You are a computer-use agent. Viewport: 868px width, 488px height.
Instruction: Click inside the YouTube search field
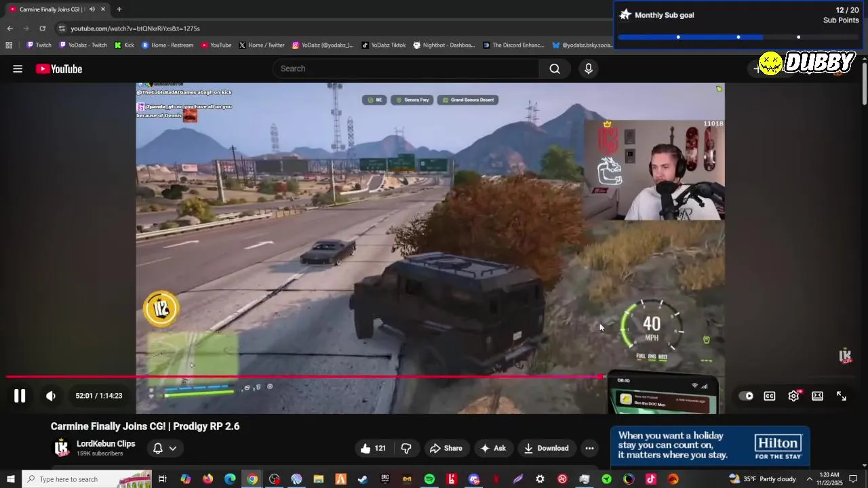(406, 68)
